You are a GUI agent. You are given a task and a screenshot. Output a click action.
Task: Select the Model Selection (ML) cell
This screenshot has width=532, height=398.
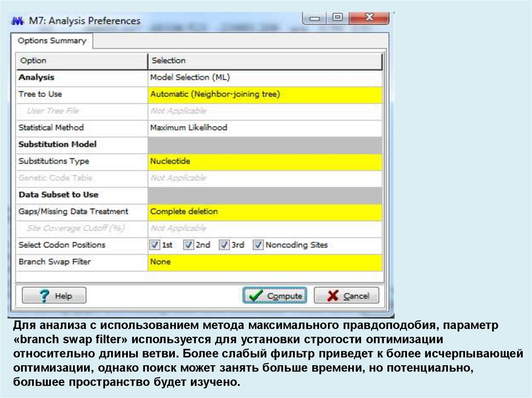pos(265,78)
